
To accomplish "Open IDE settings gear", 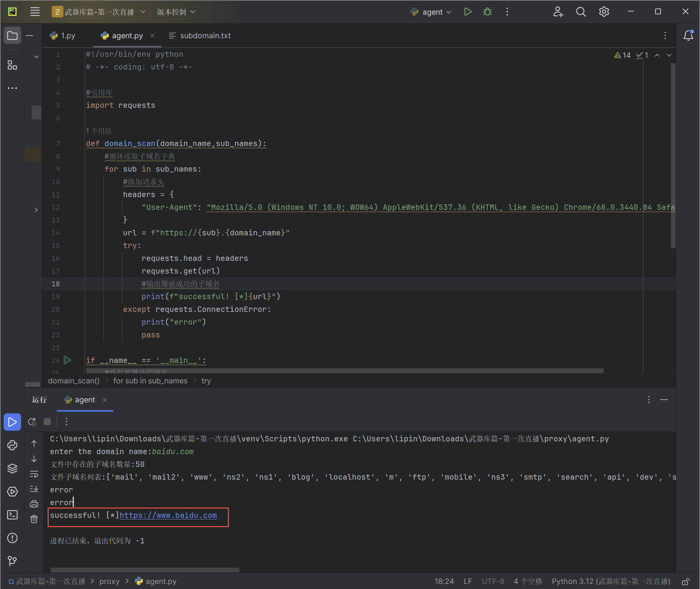I will point(604,12).
